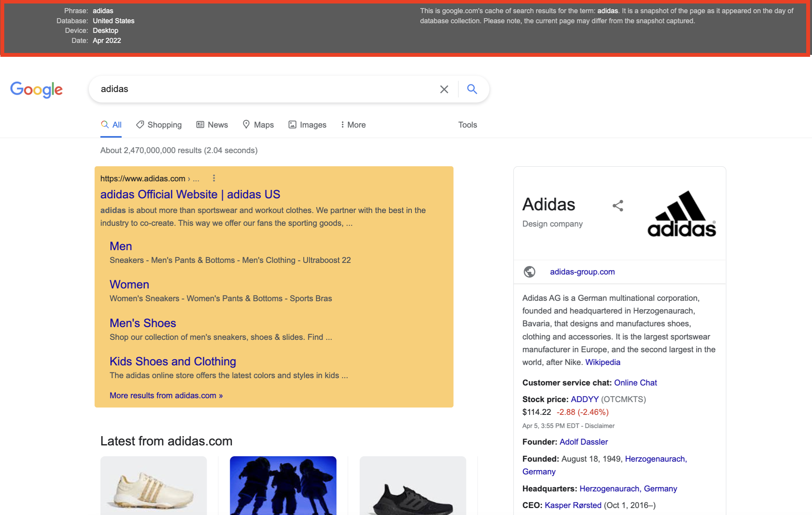
Task: Open the Men's Shoes sitelink
Action: [142, 323]
